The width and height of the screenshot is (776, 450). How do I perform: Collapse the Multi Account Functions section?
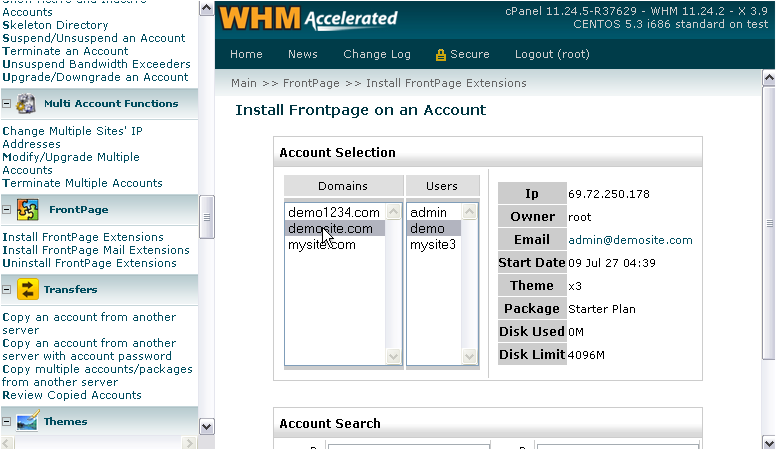pyautogui.click(x=6, y=103)
